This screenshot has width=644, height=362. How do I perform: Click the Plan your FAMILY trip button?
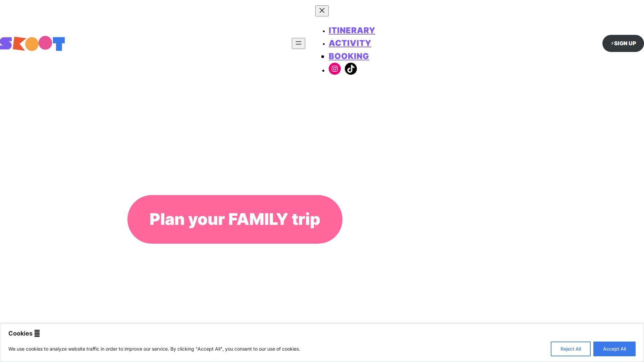[235, 219]
